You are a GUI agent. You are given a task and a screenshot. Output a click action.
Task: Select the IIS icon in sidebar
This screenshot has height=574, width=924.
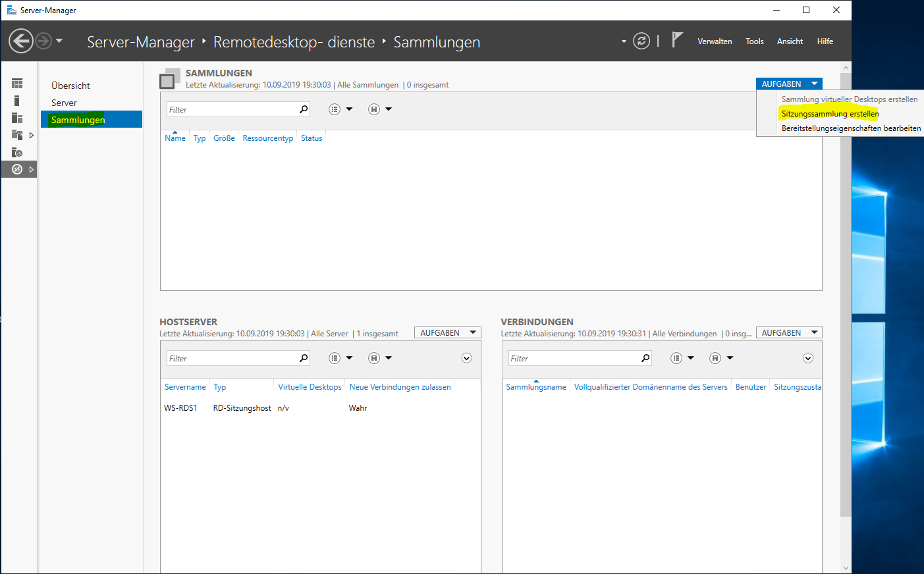pyautogui.click(x=17, y=152)
